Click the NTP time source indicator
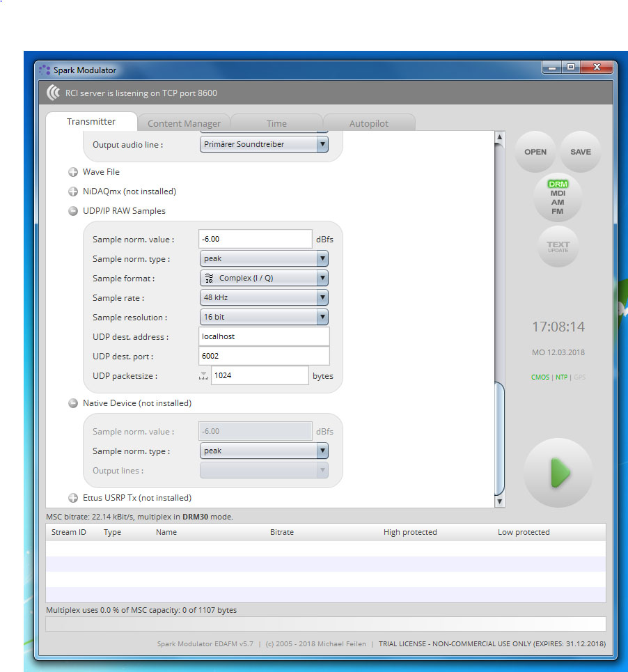 click(x=561, y=377)
